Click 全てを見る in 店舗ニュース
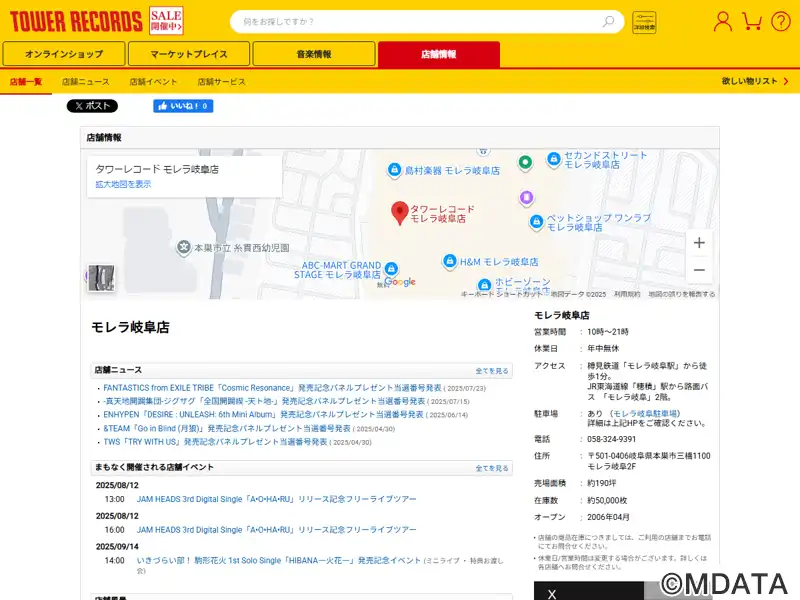The width and height of the screenshot is (800, 600). point(492,371)
